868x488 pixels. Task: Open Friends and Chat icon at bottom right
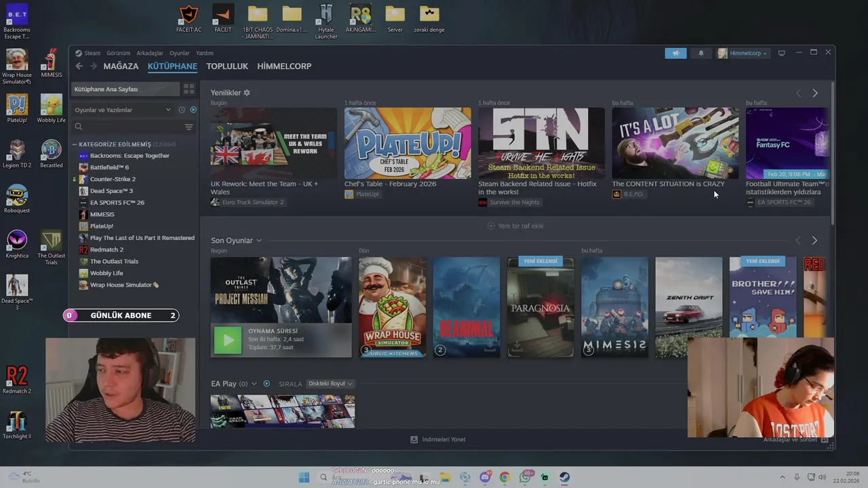coord(826,439)
